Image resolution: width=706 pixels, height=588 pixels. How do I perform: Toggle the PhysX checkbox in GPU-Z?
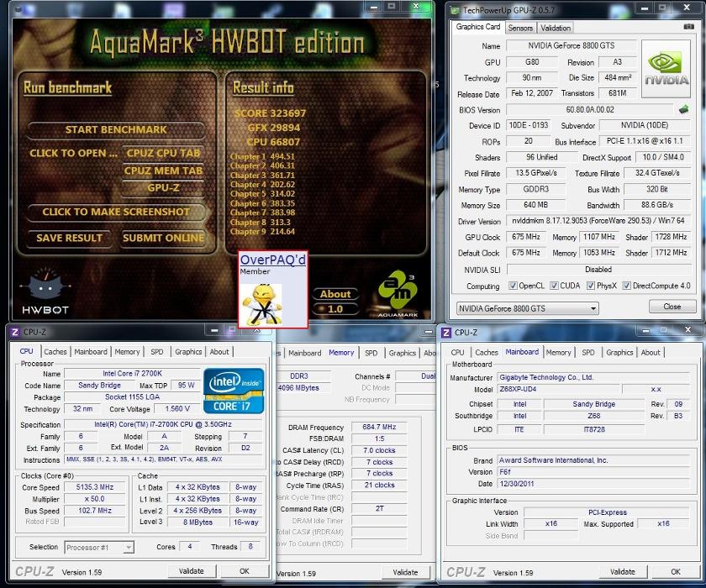coord(590,286)
